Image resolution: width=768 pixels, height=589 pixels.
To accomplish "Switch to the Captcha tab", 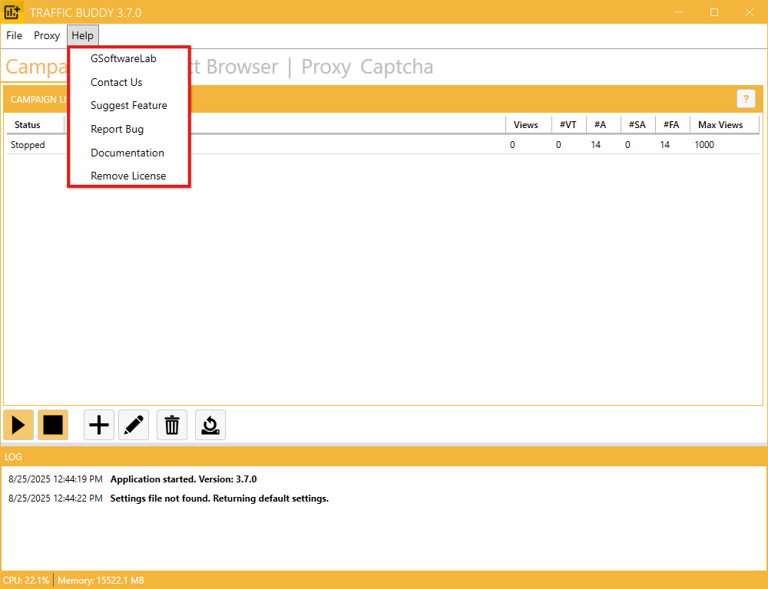I will (x=396, y=67).
